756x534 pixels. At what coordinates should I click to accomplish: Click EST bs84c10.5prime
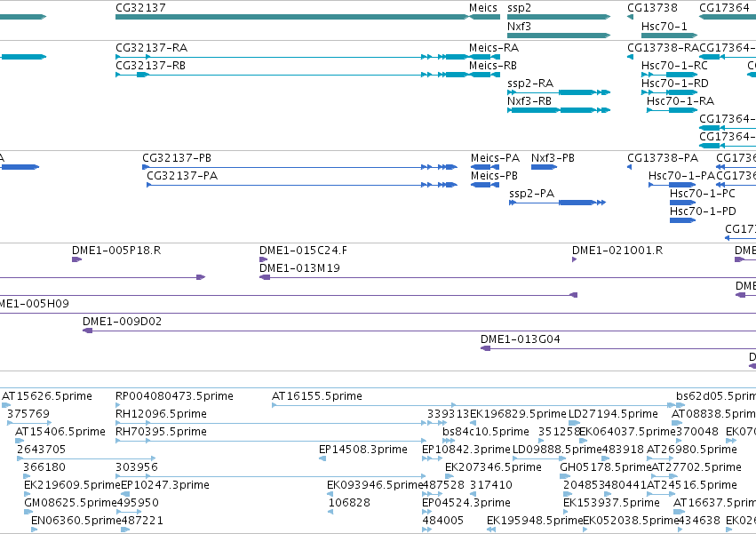449,441
